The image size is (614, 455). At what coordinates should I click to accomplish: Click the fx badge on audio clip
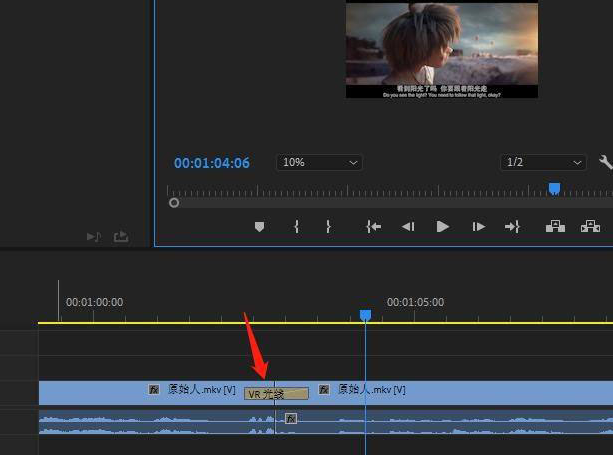[291, 418]
